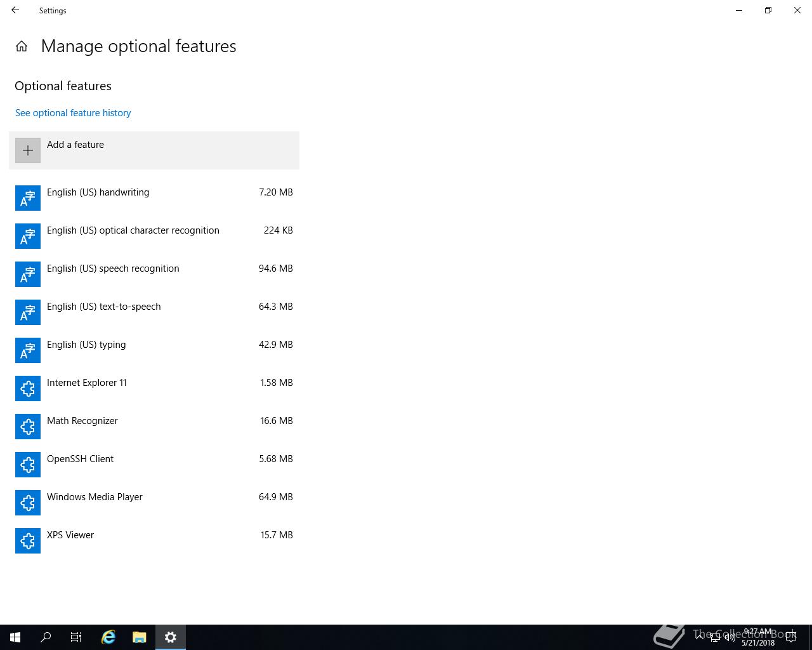Launch Internet Explorer from taskbar

click(x=108, y=637)
